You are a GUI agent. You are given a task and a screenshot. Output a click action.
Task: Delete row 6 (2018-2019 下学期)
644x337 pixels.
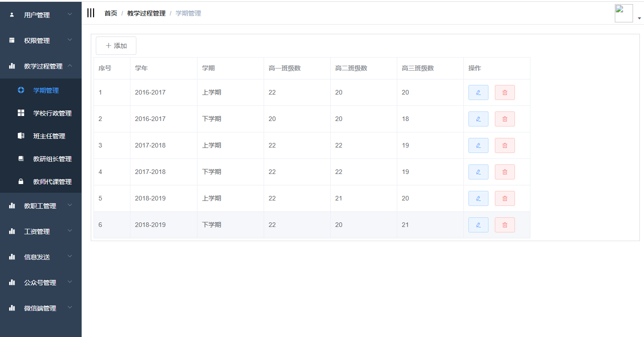tap(505, 225)
